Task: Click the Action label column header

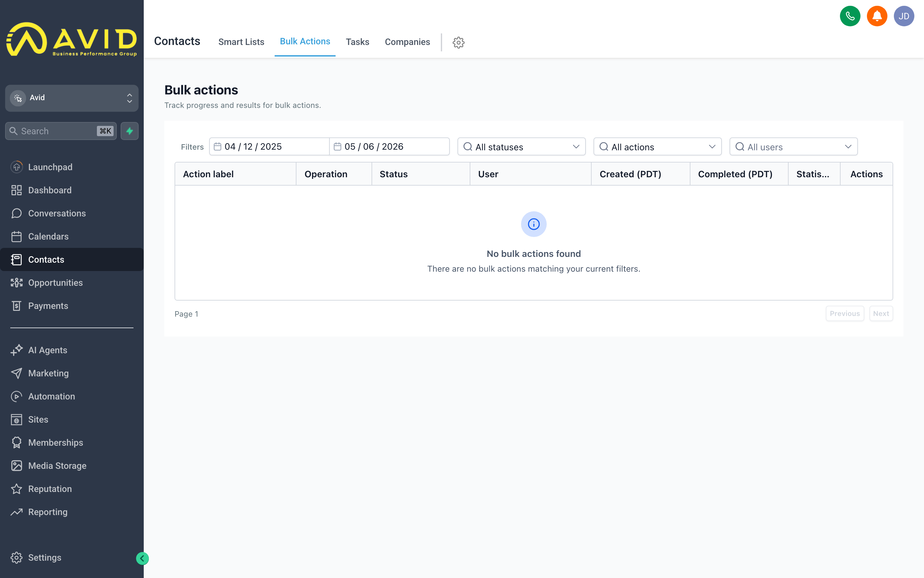Action: [235, 174]
